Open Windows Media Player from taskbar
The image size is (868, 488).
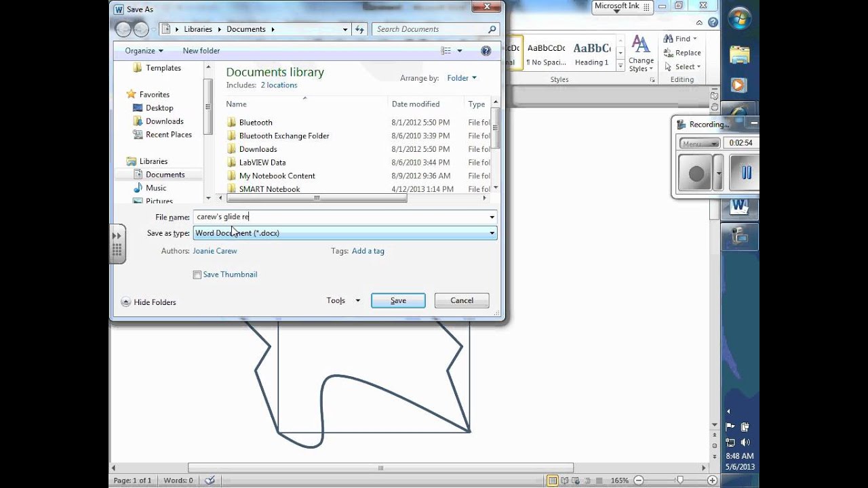(740, 85)
